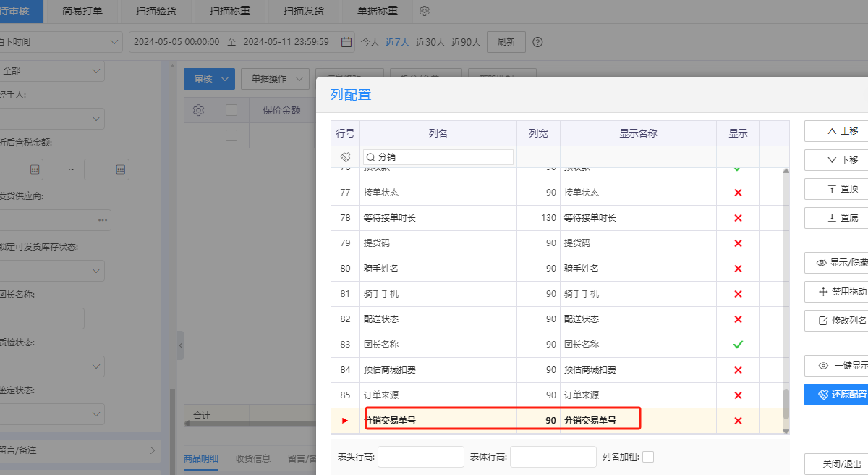Click the 表头行高 input field
The image size is (868, 475).
click(x=420, y=457)
